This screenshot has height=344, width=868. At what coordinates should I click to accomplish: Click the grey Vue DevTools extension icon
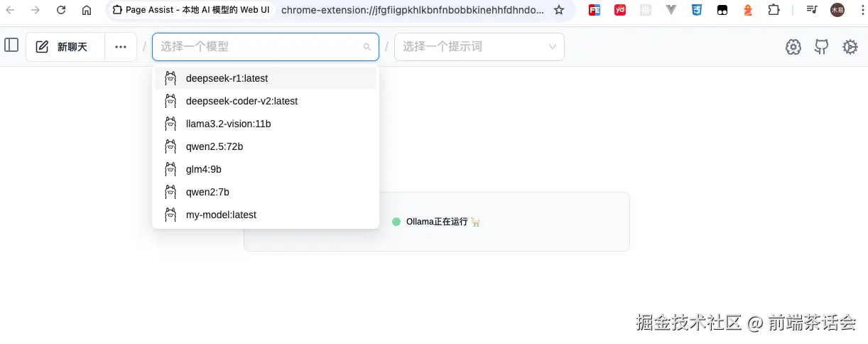click(671, 10)
